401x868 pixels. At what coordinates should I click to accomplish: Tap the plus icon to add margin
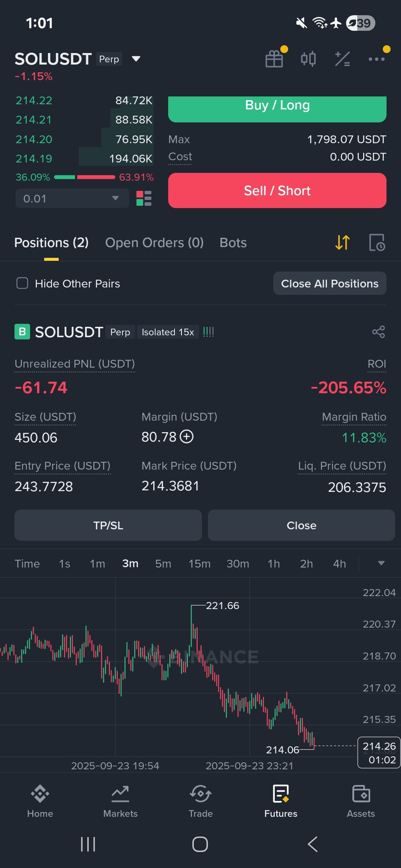tap(187, 437)
